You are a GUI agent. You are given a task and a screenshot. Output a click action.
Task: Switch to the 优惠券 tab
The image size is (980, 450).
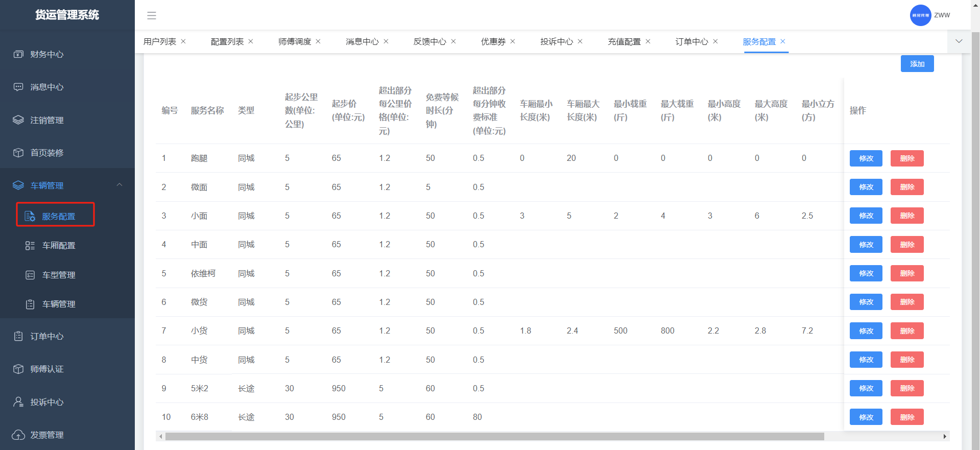(493, 41)
